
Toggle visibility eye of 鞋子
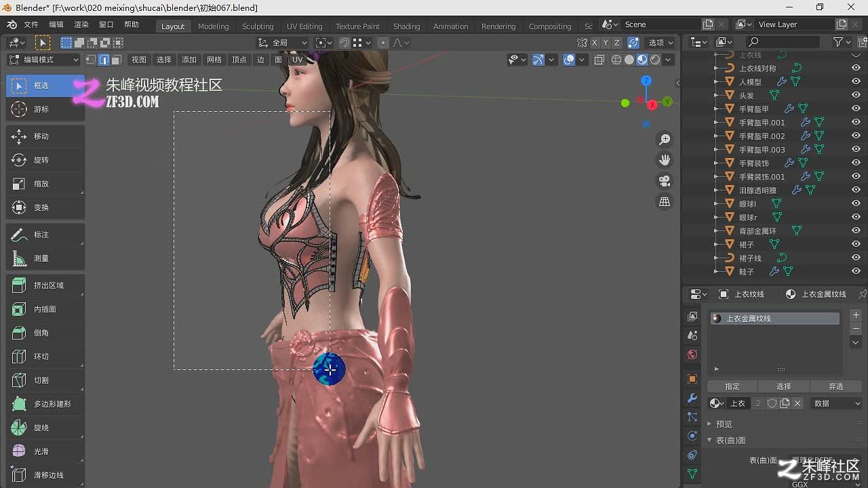pyautogui.click(x=856, y=271)
